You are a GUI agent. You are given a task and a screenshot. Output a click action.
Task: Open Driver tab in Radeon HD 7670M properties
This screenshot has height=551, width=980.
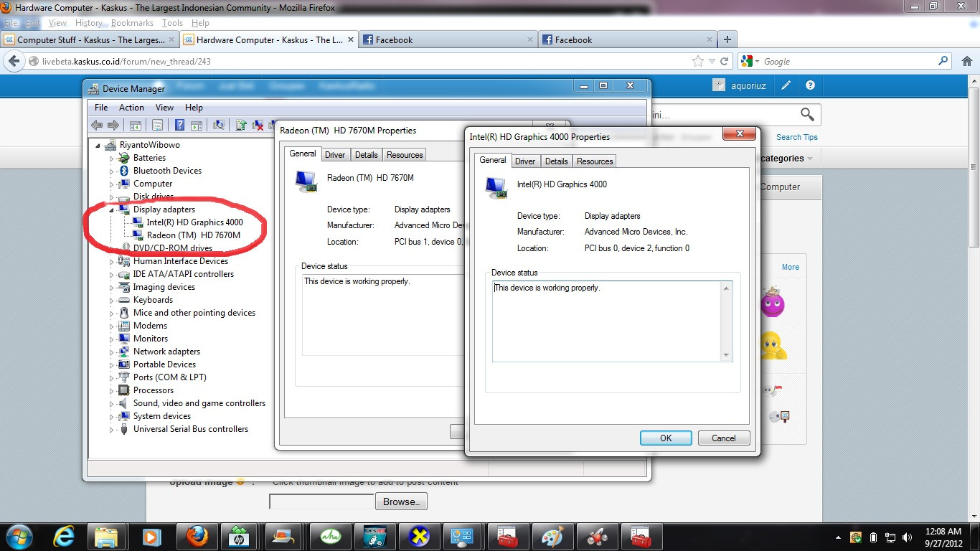pyautogui.click(x=335, y=155)
